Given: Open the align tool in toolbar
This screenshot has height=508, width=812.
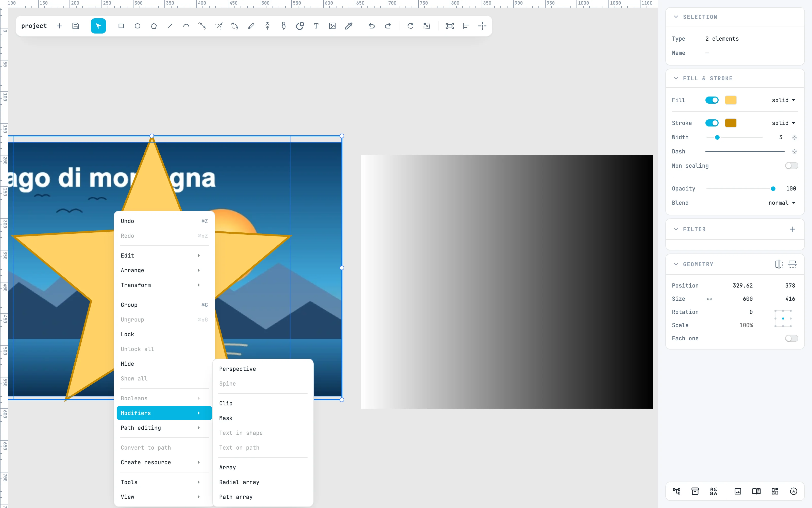Looking at the screenshot, I should click(x=466, y=26).
